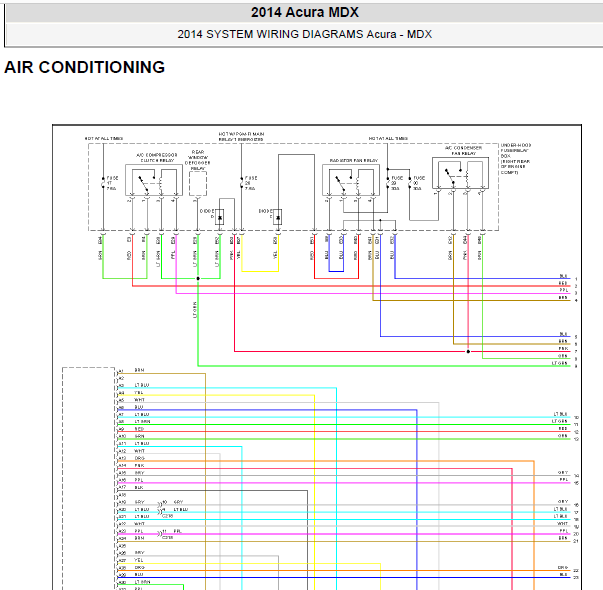Click the "A/C CONDENSER FAN RELAY" label
Image resolution: width=603 pixels, height=590 pixels.
(x=464, y=150)
